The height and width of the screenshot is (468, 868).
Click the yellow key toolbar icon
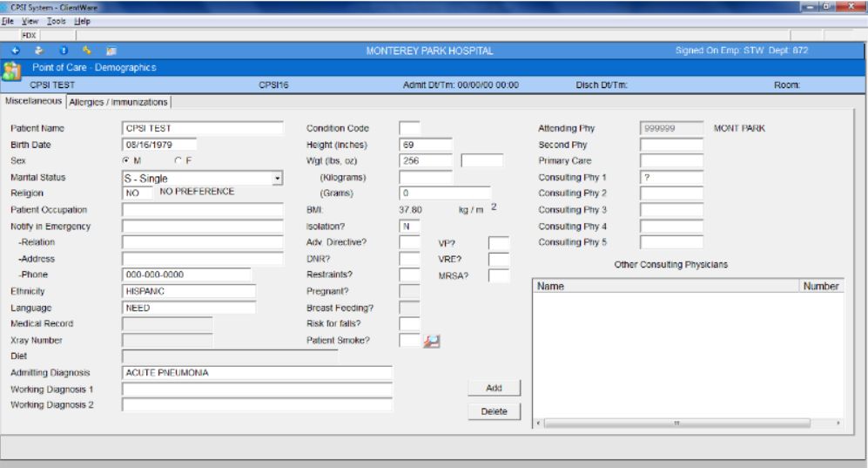click(87, 51)
